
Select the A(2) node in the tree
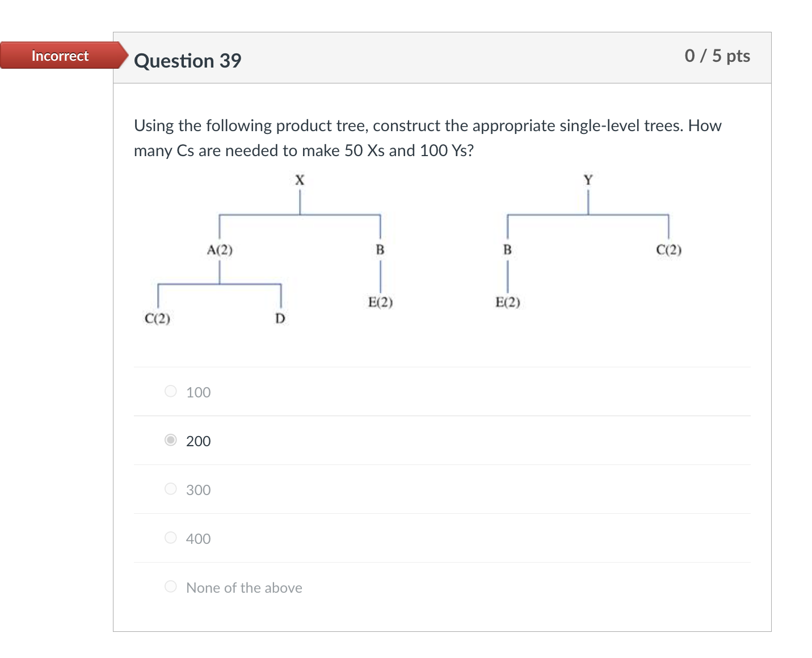pyautogui.click(x=220, y=249)
